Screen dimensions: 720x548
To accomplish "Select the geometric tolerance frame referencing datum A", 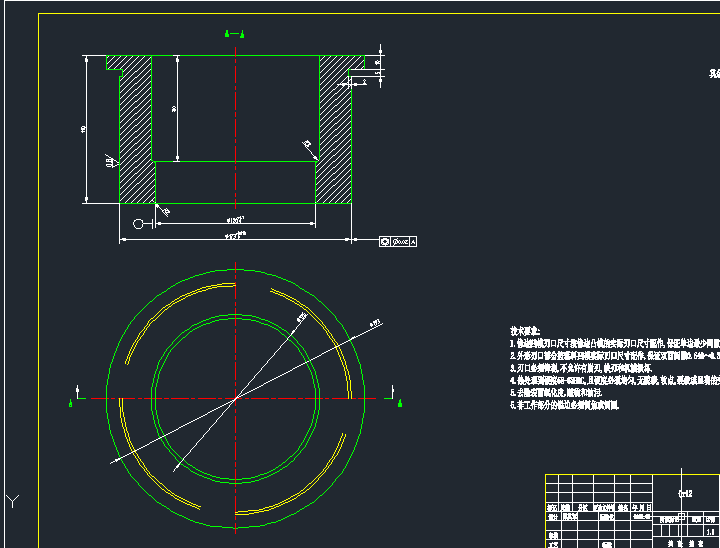I will click(398, 241).
